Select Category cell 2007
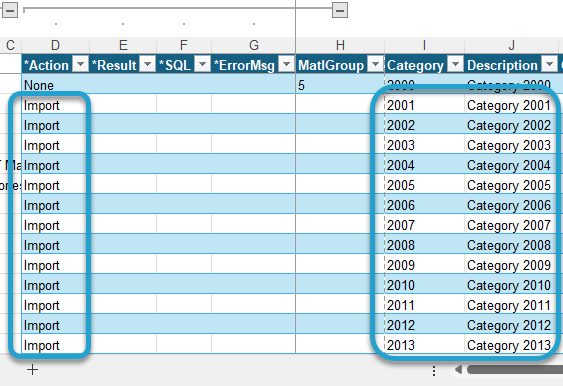 [x=424, y=225]
